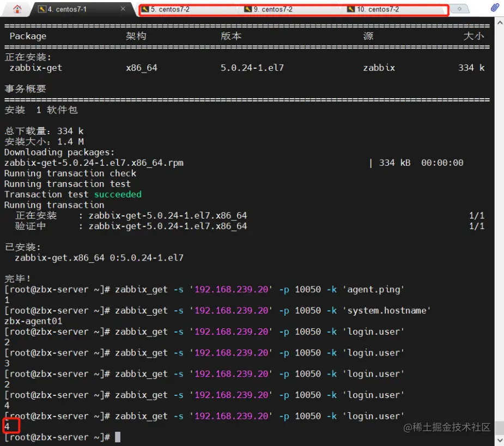Click the green 'succeeded' text
Screen dimensions: 504x446
pos(118,194)
